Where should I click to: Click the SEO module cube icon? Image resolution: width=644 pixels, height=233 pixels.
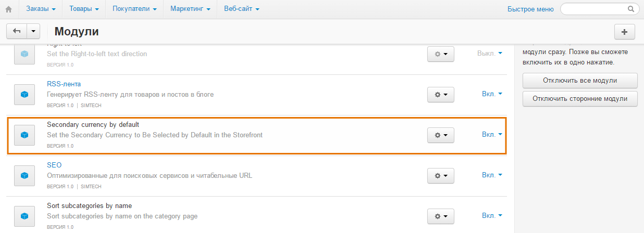pyautogui.click(x=24, y=175)
